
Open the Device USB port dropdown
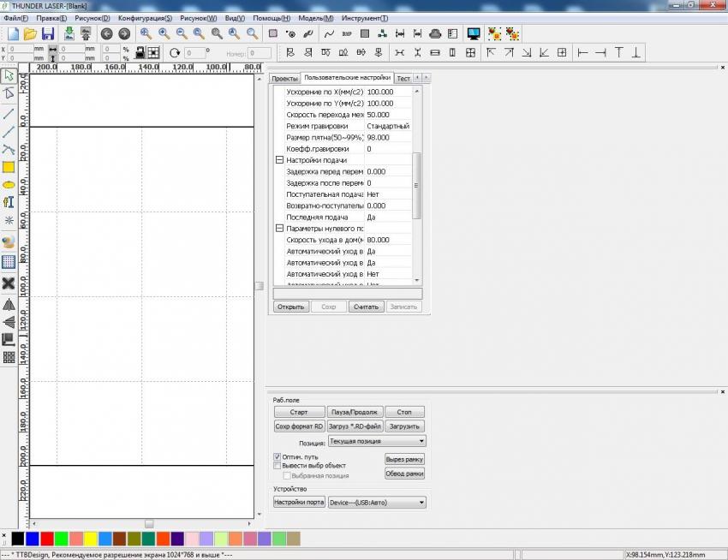click(377, 503)
